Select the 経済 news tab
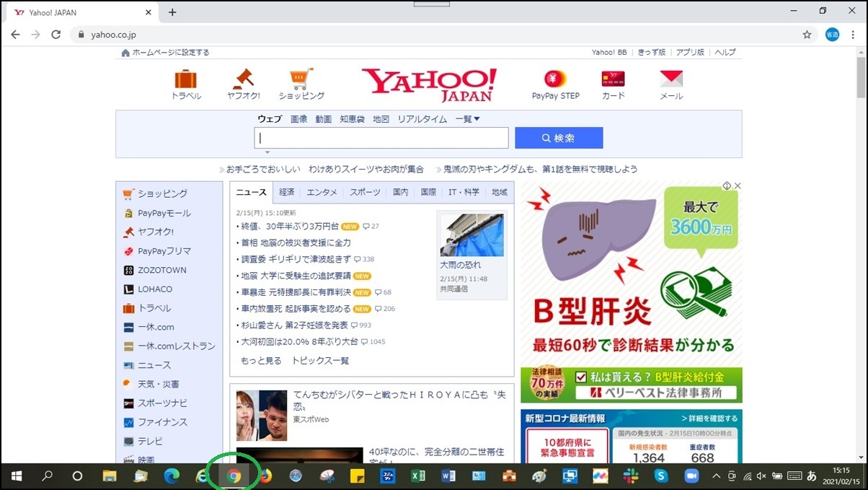The width and height of the screenshot is (868, 490). 287,192
